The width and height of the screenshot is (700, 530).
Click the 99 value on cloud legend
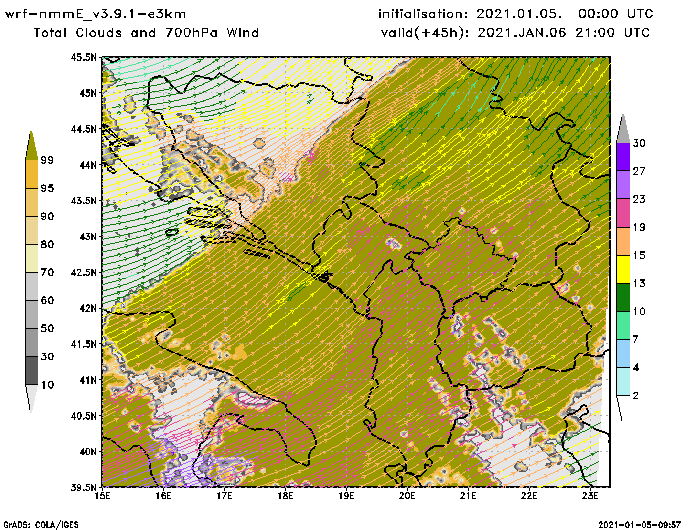[47, 160]
